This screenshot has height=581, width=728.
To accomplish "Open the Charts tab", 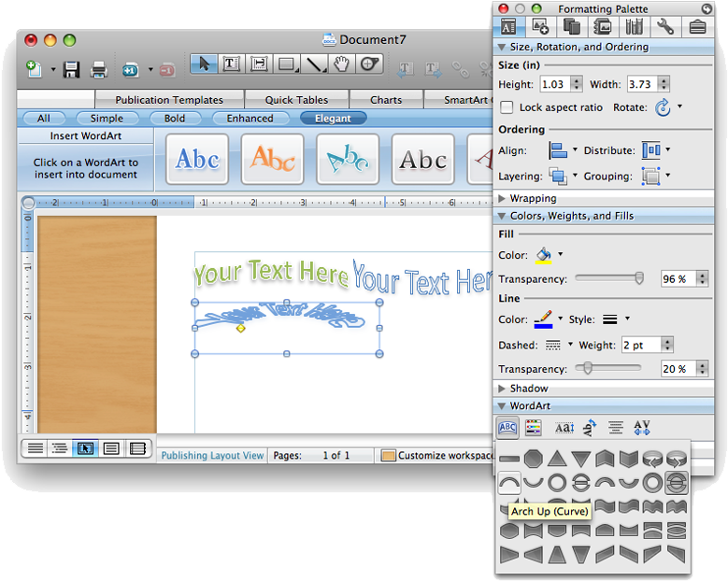I will [385, 100].
